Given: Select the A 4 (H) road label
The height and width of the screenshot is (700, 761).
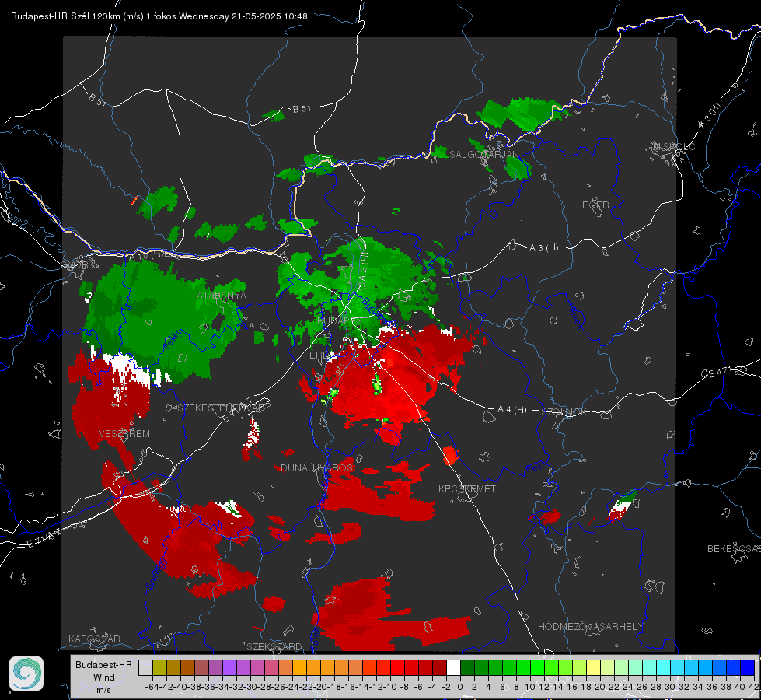Looking at the screenshot, I should point(512,410).
